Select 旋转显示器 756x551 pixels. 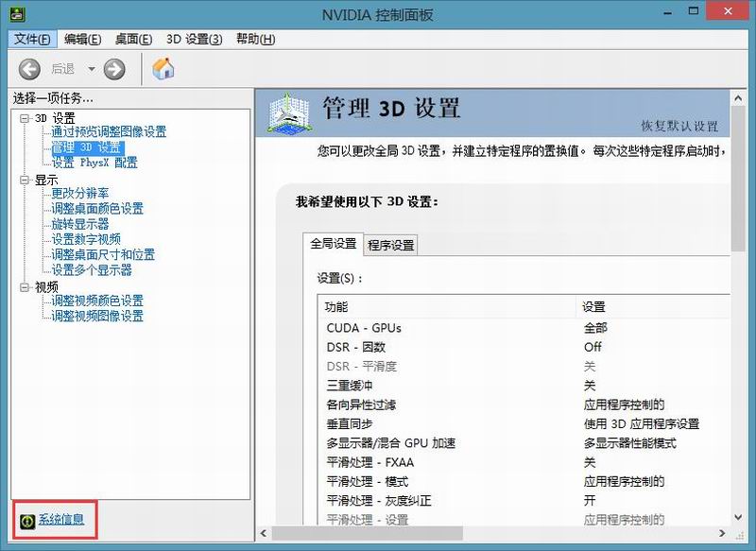(80, 224)
